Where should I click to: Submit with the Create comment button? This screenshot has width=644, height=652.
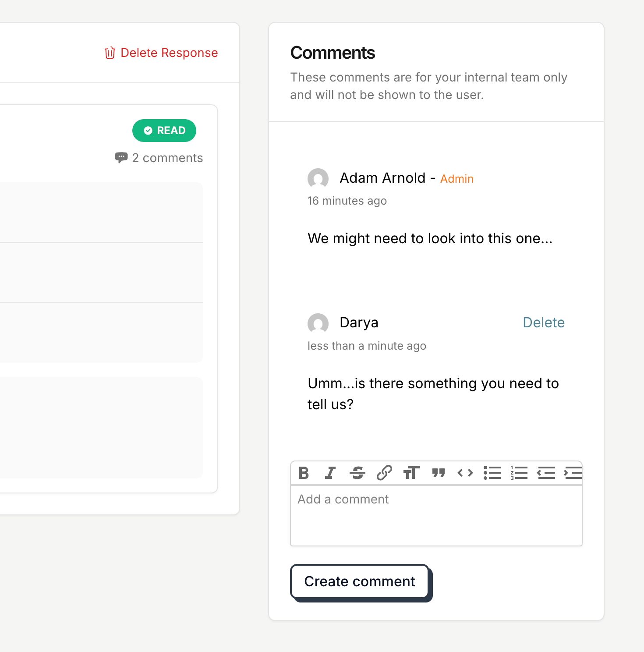click(x=360, y=581)
